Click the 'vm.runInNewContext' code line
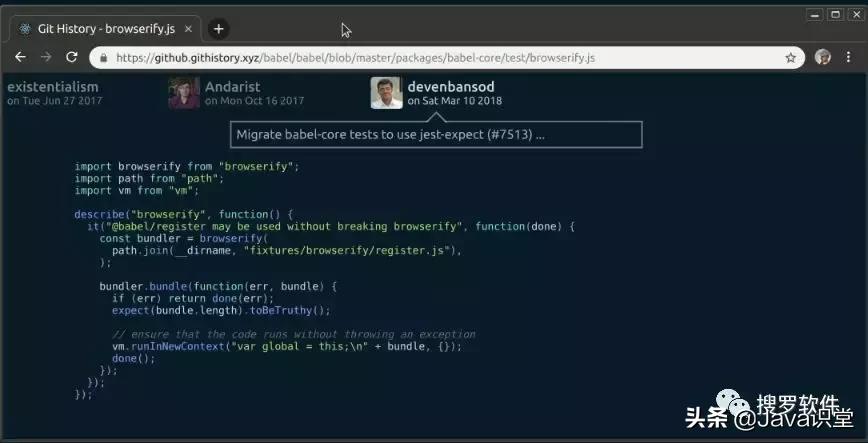Image resolution: width=868 pixels, height=443 pixels. point(287,347)
